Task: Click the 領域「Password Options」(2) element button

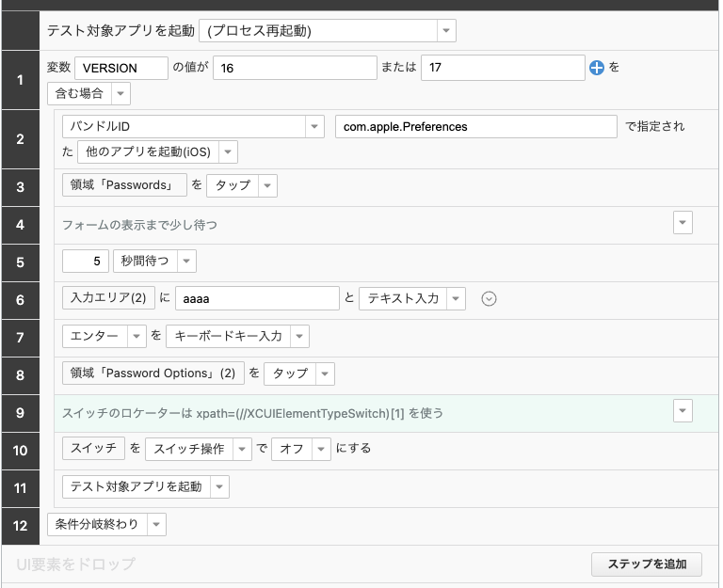Action: click(x=153, y=373)
